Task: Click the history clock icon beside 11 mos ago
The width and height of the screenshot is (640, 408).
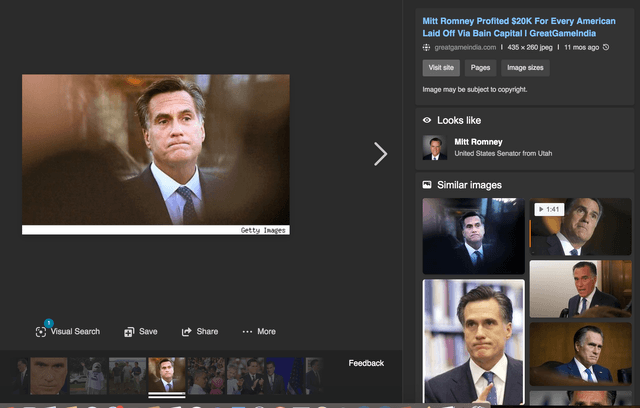Action: tap(606, 47)
